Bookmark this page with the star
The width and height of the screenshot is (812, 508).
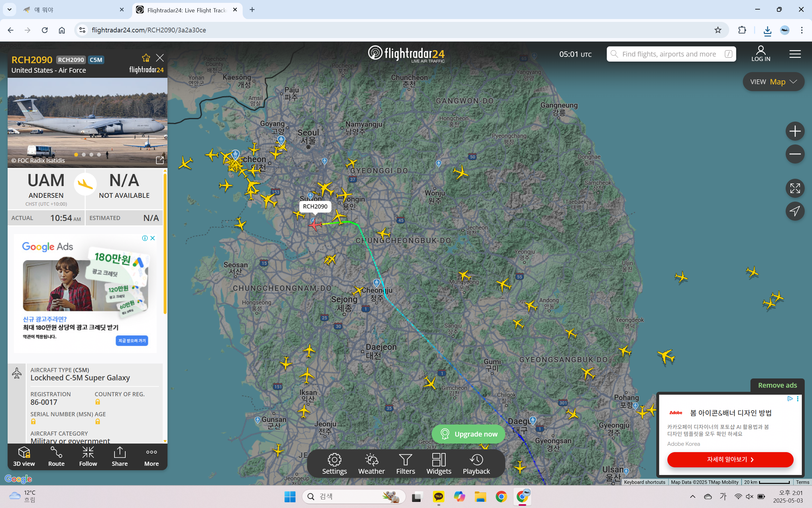pos(718,30)
